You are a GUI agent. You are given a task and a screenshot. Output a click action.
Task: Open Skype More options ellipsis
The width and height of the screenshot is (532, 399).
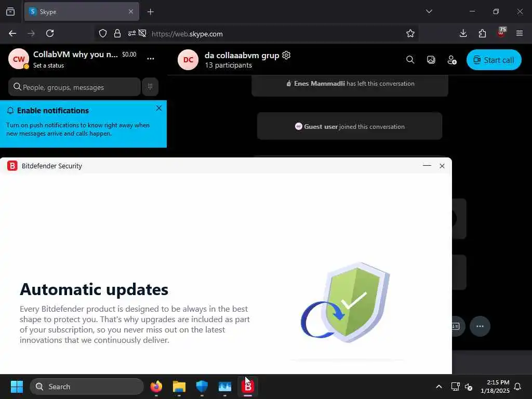pyautogui.click(x=151, y=59)
